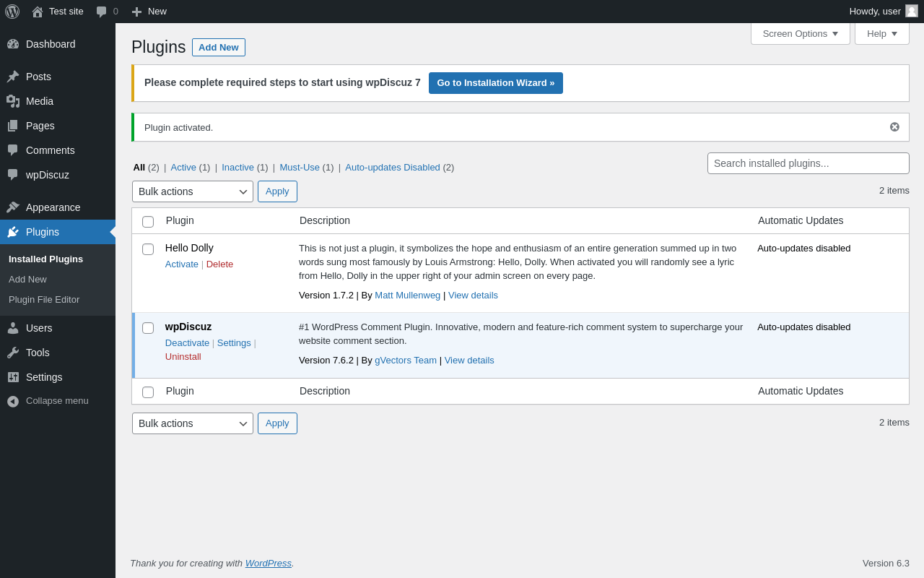Dismiss the Plugin activated notice

click(x=894, y=127)
